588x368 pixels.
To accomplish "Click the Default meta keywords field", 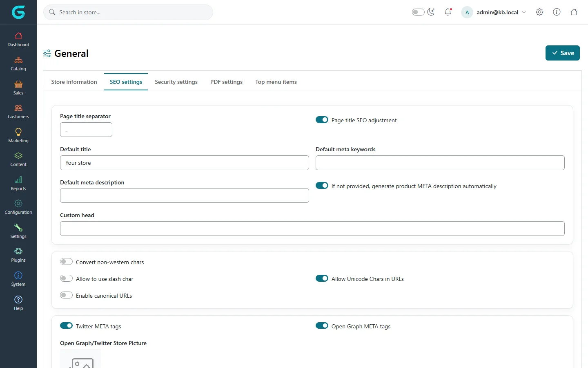I will [x=440, y=163].
